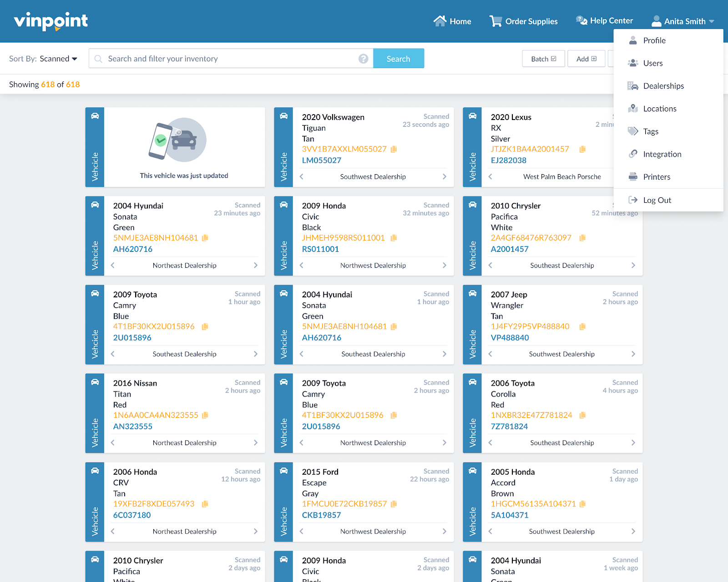Click the Showing 618 of 618 count

(x=45, y=85)
